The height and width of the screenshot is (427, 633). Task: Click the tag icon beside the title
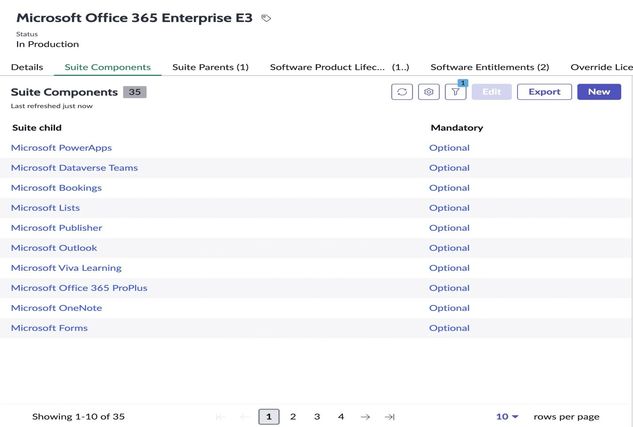pos(266,18)
